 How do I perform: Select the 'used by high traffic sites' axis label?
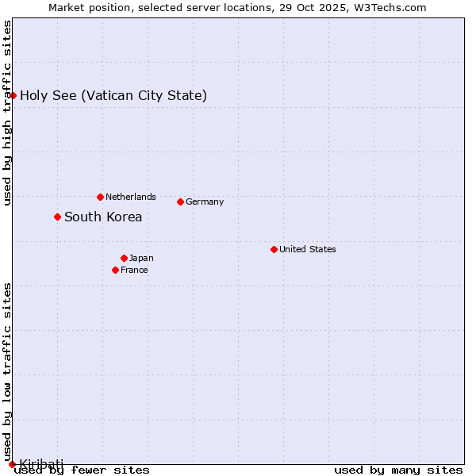(7, 113)
